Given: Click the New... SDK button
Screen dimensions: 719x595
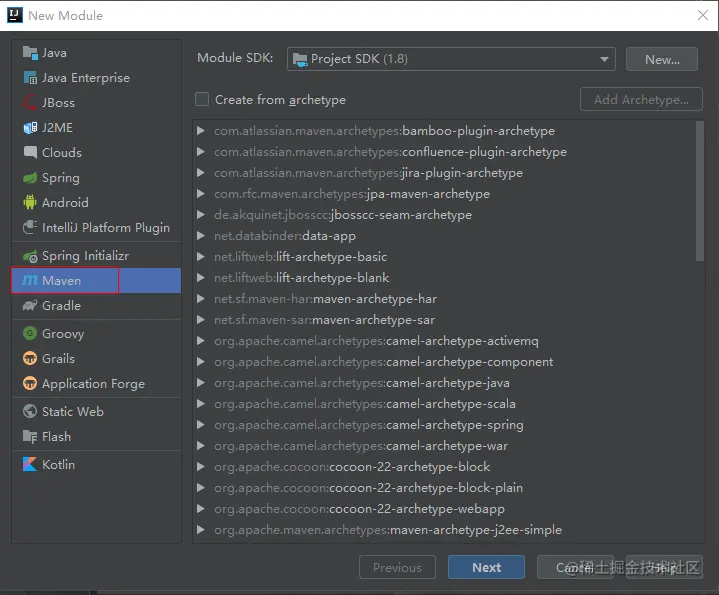Looking at the screenshot, I should [662, 59].
